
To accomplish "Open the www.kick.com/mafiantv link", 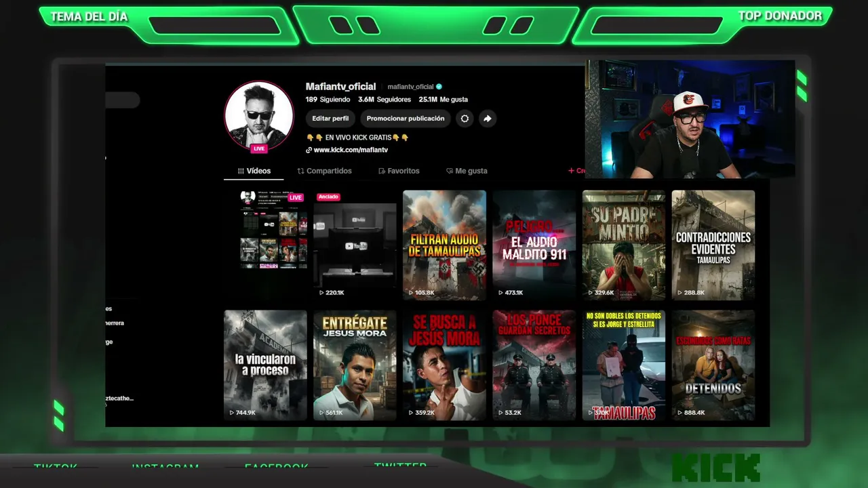I will [351, 150].
